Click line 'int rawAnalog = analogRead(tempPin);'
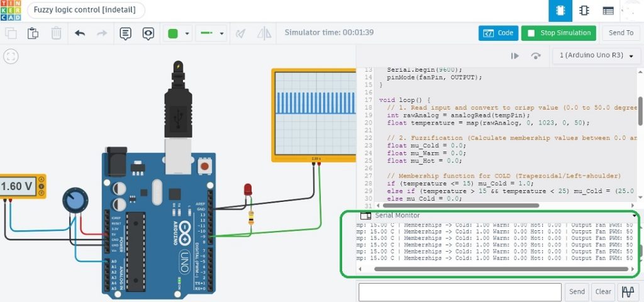 pos(458,115)
